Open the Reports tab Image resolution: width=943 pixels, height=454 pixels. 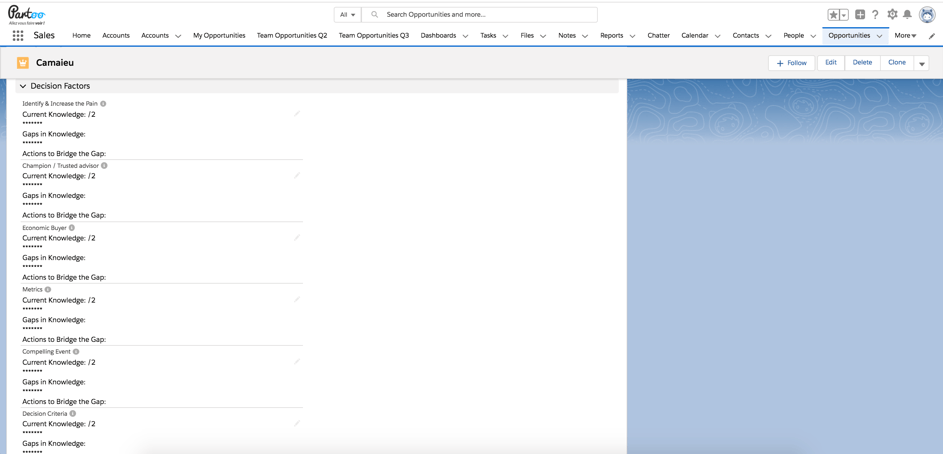point(612,35)
